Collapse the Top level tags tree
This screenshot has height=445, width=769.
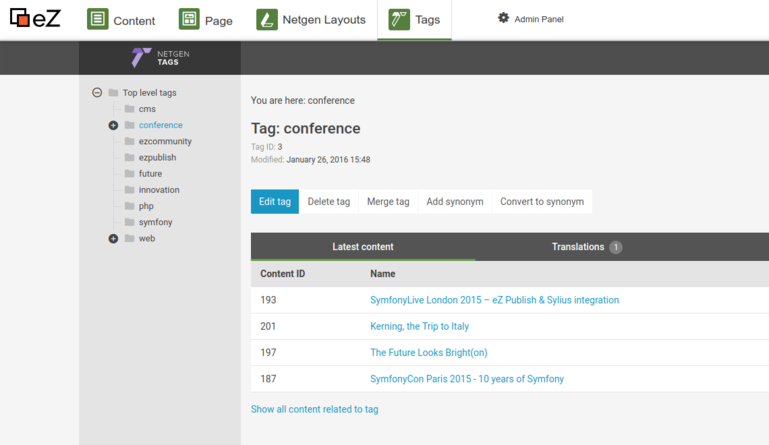click(x=97, y=92)
